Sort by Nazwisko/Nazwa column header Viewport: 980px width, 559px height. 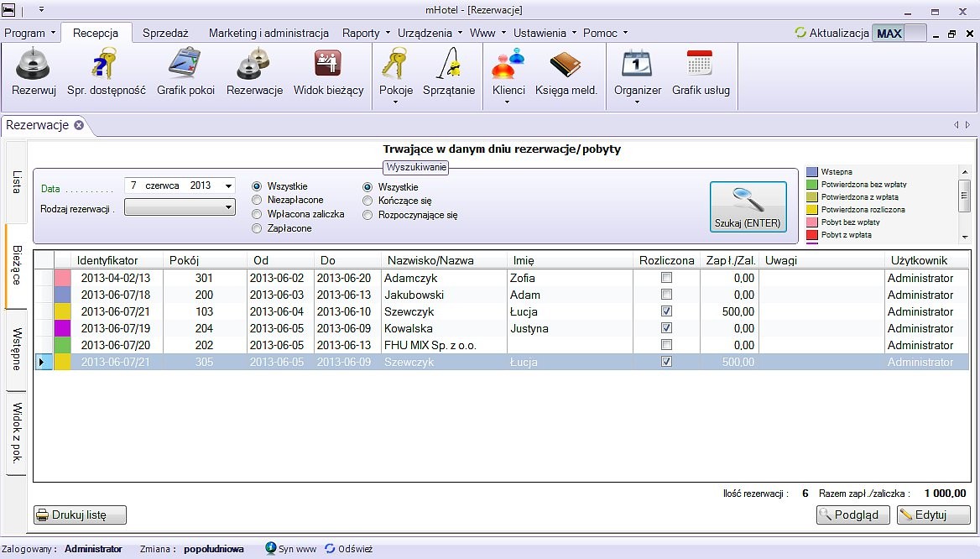click(443, 260)
